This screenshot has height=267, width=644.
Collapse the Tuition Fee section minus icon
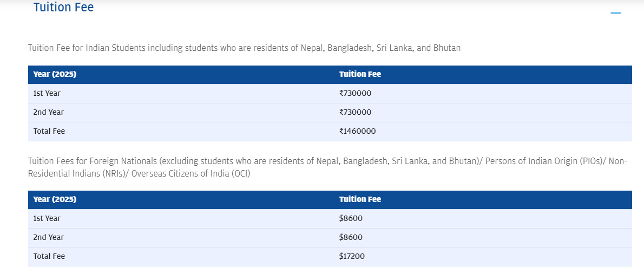[x=616, y=13]
